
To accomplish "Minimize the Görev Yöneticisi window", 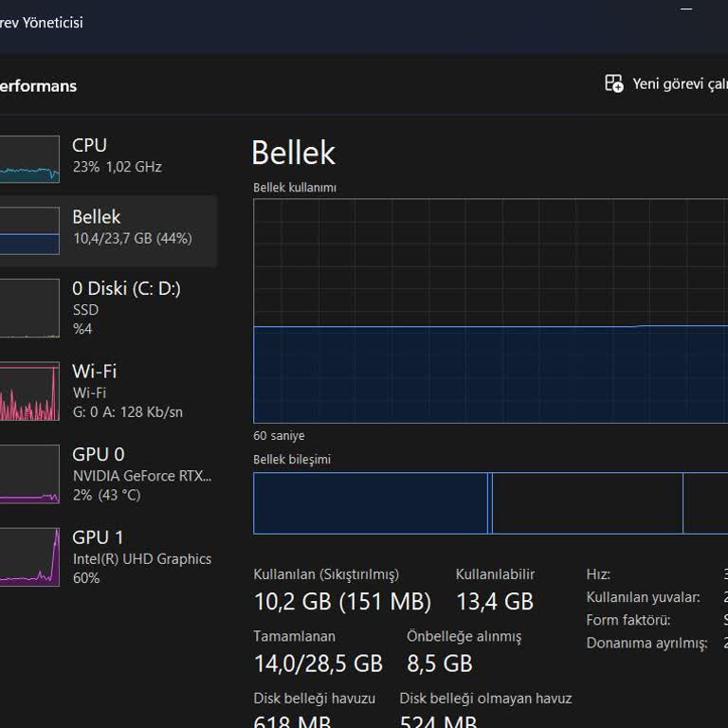I will [x=686, y=9].
